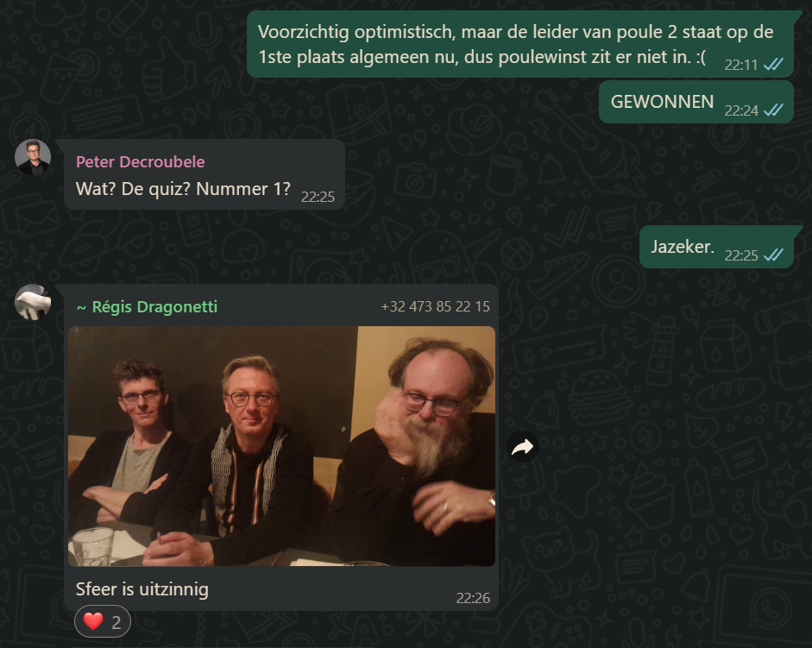This screenshot has width=812, height=648.
Task: Select the GEWONNEN message bubble
Action: (696, 102)
